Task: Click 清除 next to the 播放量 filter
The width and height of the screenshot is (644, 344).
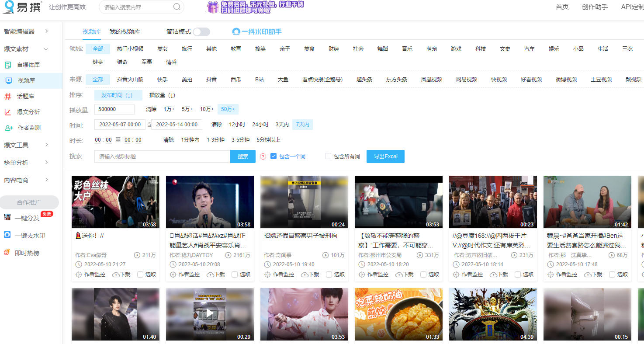Action: tap(151, 109)
